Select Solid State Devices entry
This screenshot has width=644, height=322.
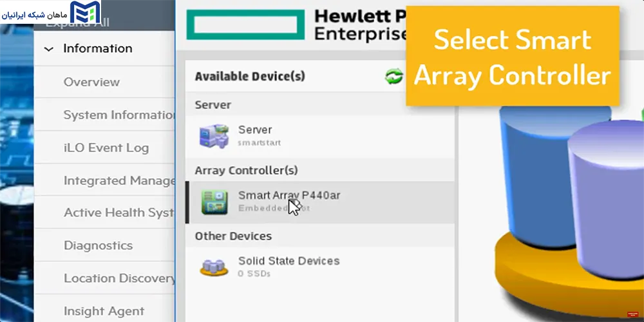(319, 267)
